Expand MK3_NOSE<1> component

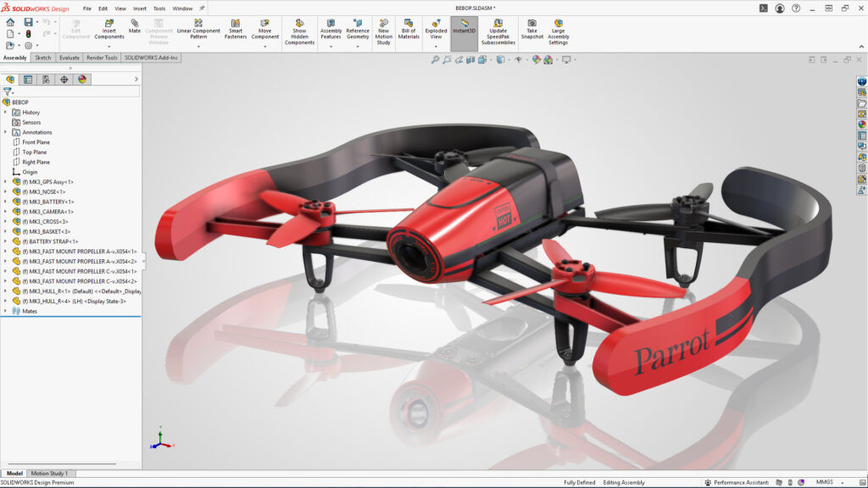click(6, 192)
